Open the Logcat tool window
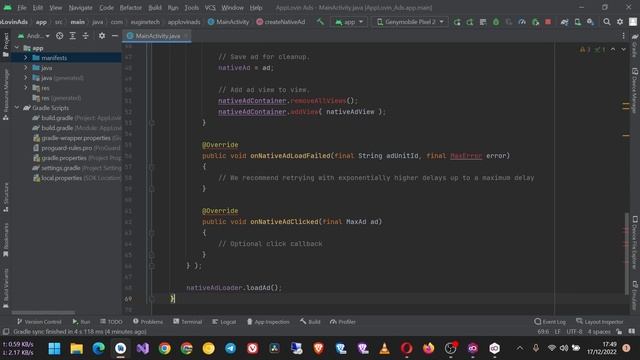The image size is (640, 360). coord(224,322)
